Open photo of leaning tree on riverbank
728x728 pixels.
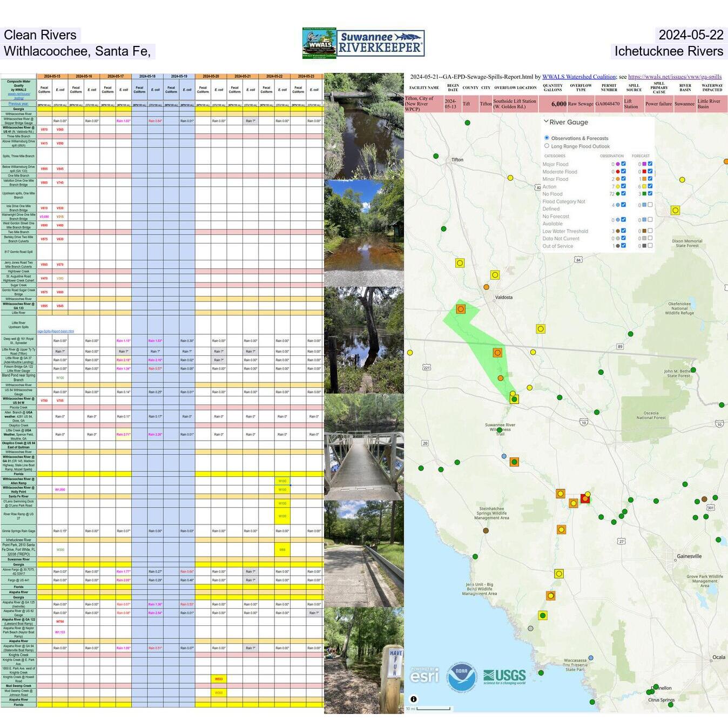[x=364, y=340]
